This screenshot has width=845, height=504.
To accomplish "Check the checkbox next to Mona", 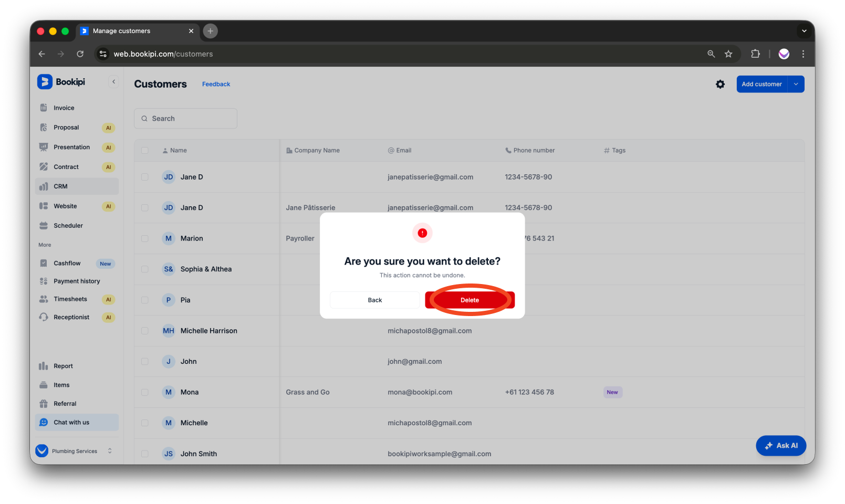I will coord(145,392).
